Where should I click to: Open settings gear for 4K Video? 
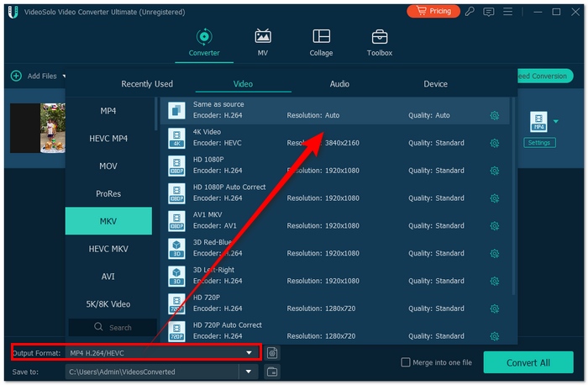495,143
